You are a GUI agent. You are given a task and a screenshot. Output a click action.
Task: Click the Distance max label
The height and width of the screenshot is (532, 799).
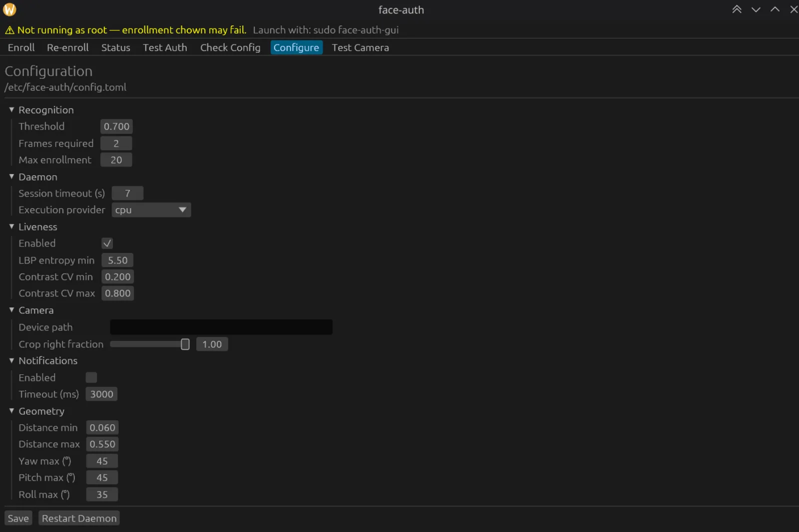tap(49, 444)
